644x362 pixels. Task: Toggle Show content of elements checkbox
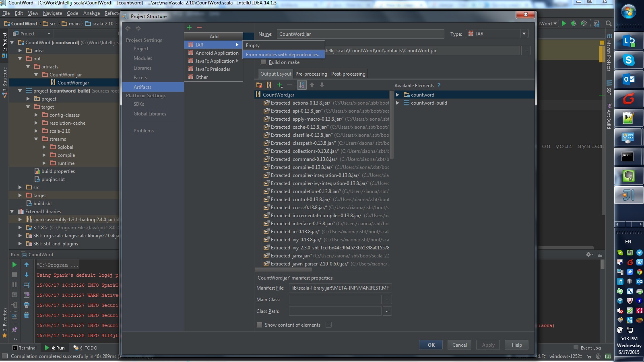pyautogui.click(x=259, y=325)
